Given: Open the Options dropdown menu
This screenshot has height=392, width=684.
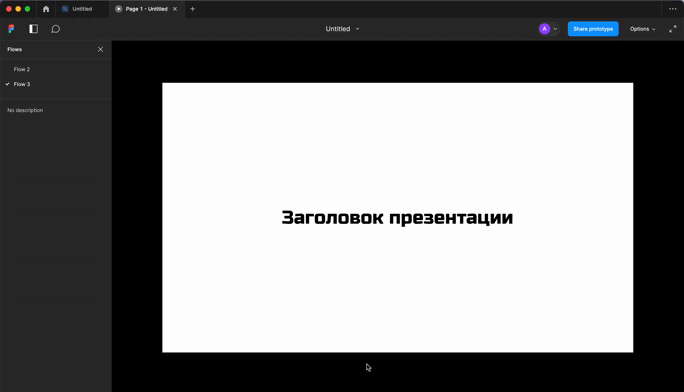Looking at the screenshot, I should [x=643, y=29].
